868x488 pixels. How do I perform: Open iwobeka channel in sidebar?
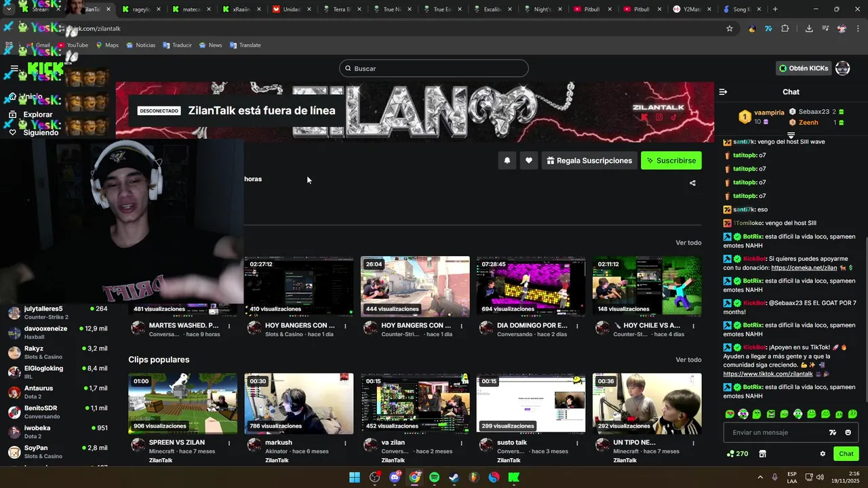point(58,432)
